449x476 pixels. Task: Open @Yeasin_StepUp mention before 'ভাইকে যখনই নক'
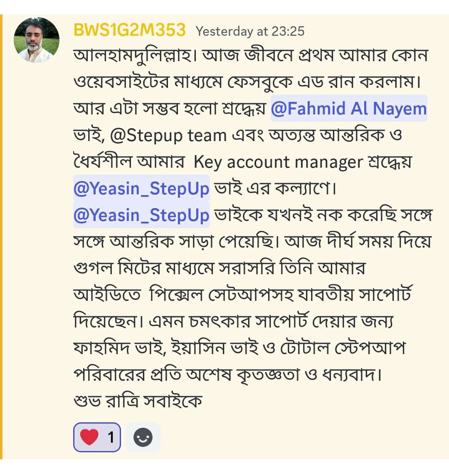[141, 215]
